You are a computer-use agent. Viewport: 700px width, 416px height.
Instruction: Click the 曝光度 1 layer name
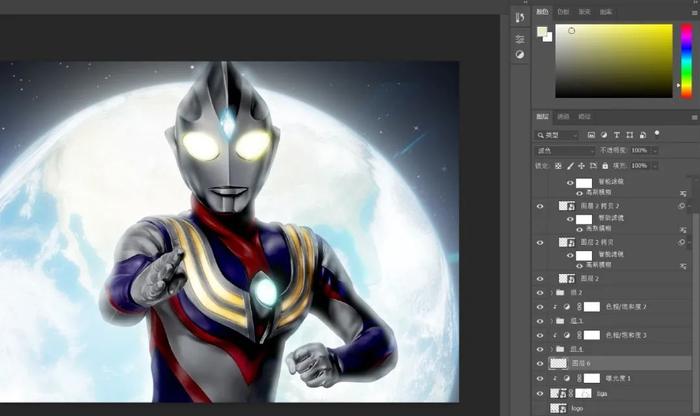[618, 378]
